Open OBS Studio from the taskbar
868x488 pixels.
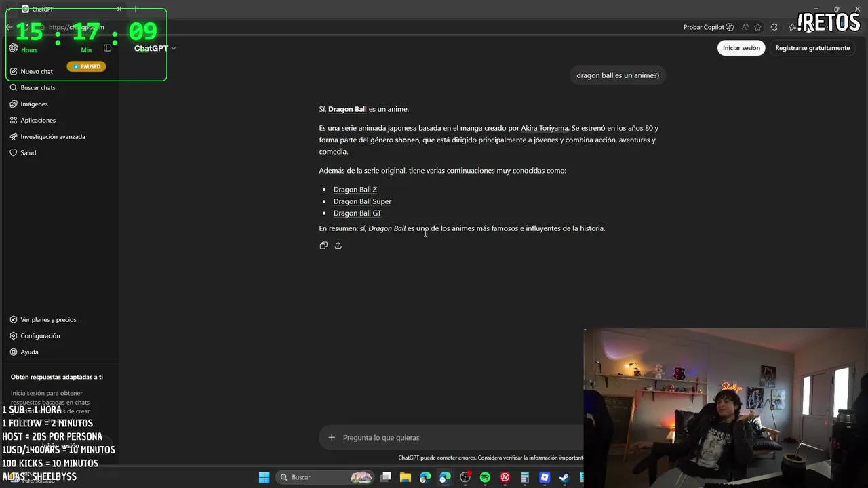465,477
